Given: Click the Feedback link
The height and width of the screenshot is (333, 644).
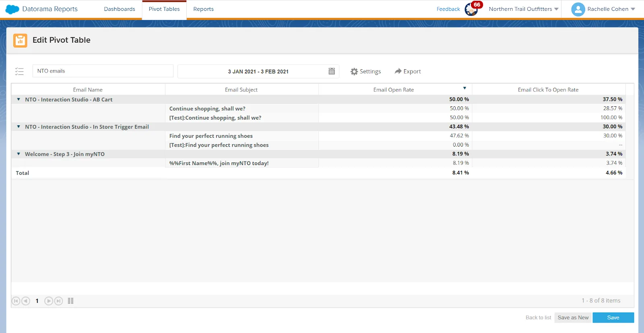Looking at the screenshot, I should tap(448, 9).
